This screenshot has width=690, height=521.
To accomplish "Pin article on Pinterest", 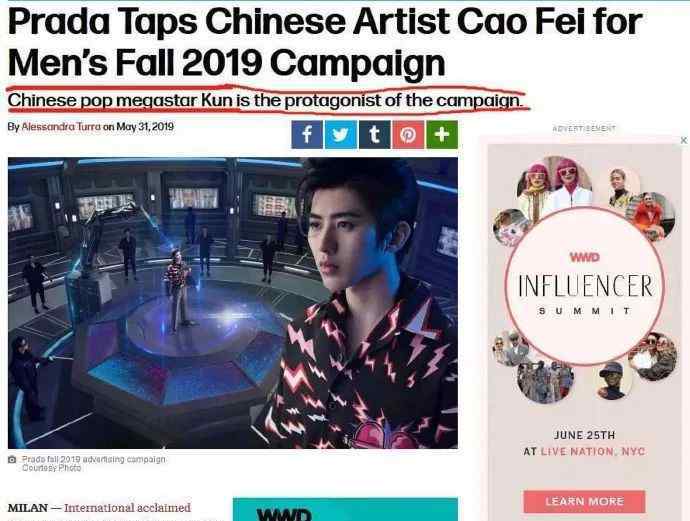I will coord(408,135).
